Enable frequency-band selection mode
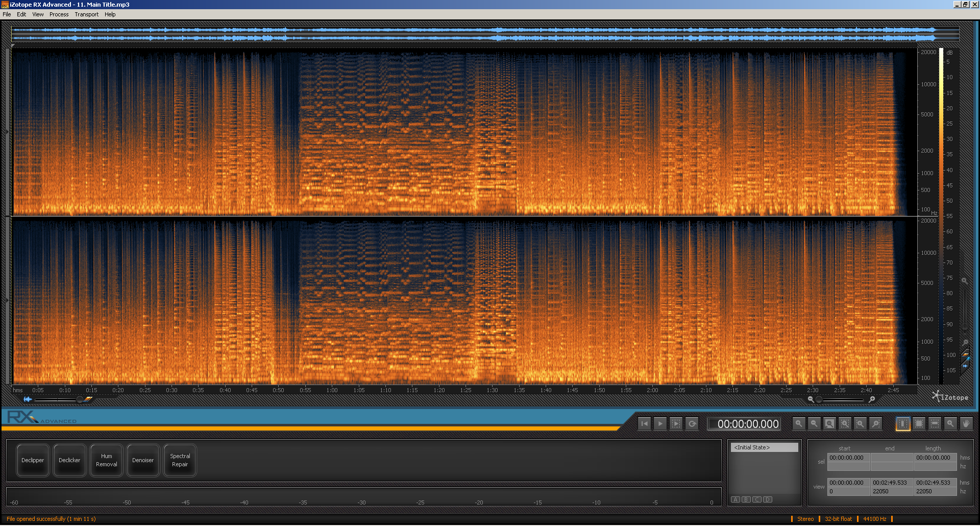This screenshot has width=980, height=526. (x=934, y=423)
